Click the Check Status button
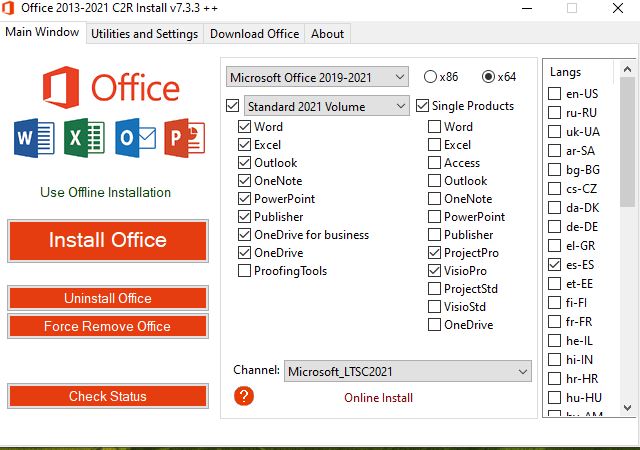Viewport: 640px width, 450px height. (x=108, y=396)
